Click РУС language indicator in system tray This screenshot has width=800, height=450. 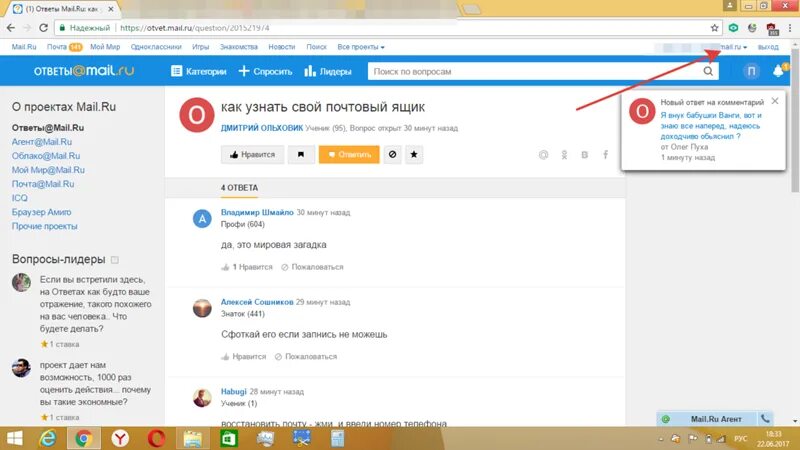[x=740, y=439]
